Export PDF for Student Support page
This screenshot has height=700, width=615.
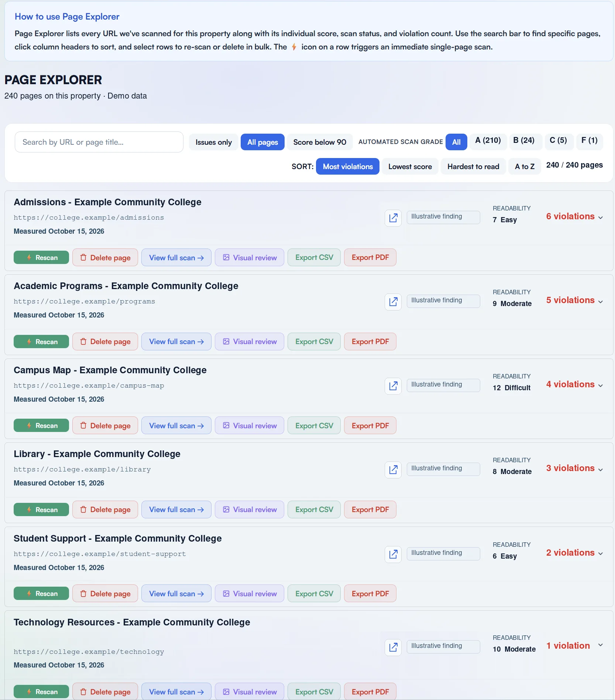coord(370,593)
